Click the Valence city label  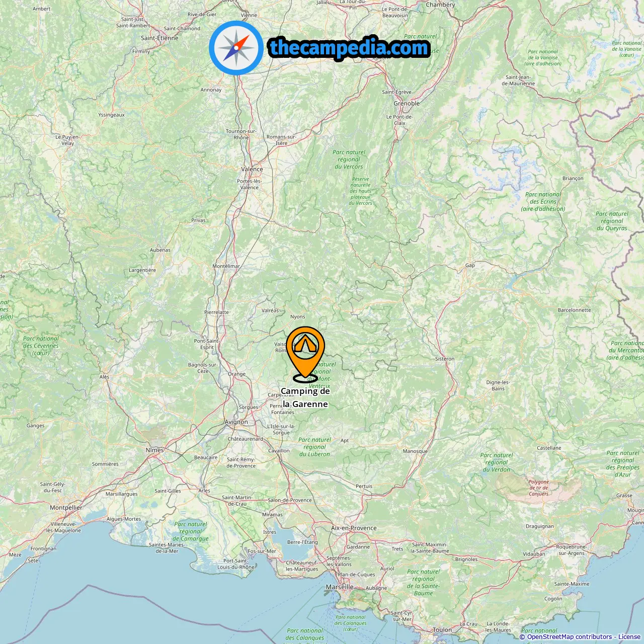point(252,169)
